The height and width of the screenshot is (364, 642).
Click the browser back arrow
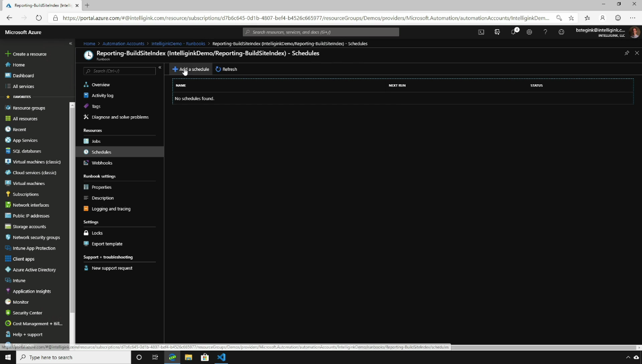coord(9,18)
